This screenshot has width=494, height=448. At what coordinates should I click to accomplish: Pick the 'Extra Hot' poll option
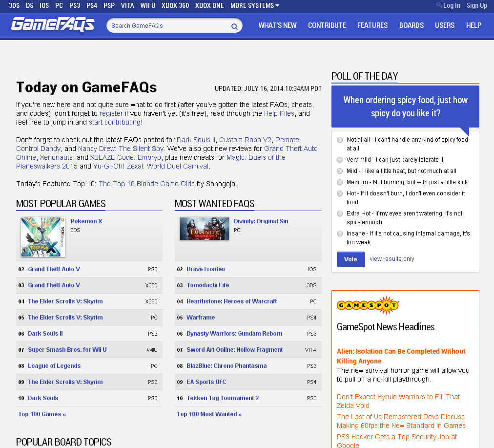340,213
